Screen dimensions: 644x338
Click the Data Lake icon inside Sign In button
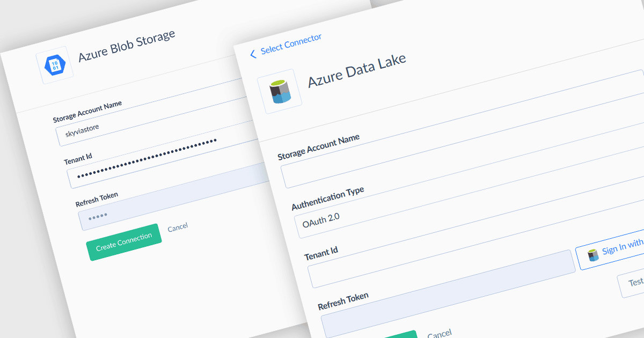click(x=593, y=254)
